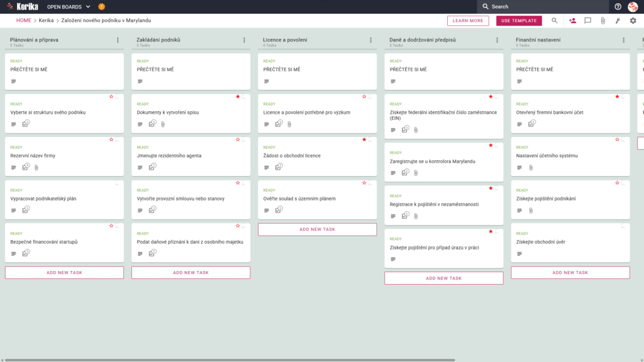Screen dimensions: 644x362
Task: Open card Rezervní název firmy
Action: 65,156
